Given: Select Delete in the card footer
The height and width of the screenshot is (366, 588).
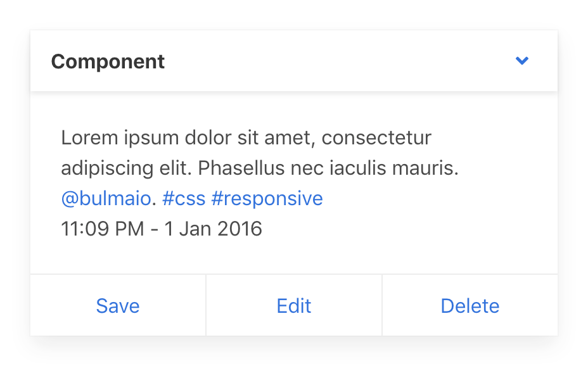Looking at the screenshot, I should pyautogui.click(x=470, y=306).
